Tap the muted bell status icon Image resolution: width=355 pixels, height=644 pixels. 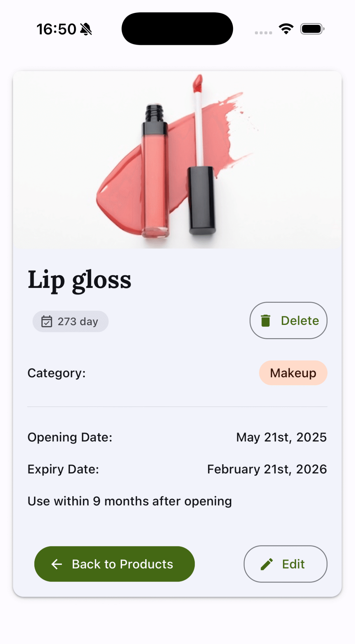click(86, 29)
